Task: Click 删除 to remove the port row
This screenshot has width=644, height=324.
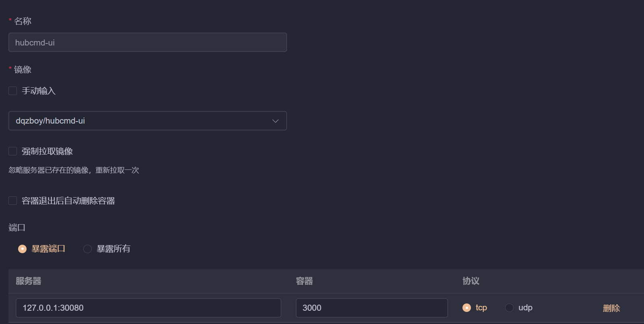Action: [x=611, y=308]
